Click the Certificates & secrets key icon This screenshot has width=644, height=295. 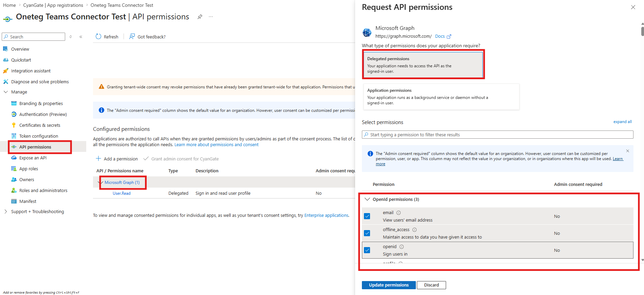tap(14, 125)
